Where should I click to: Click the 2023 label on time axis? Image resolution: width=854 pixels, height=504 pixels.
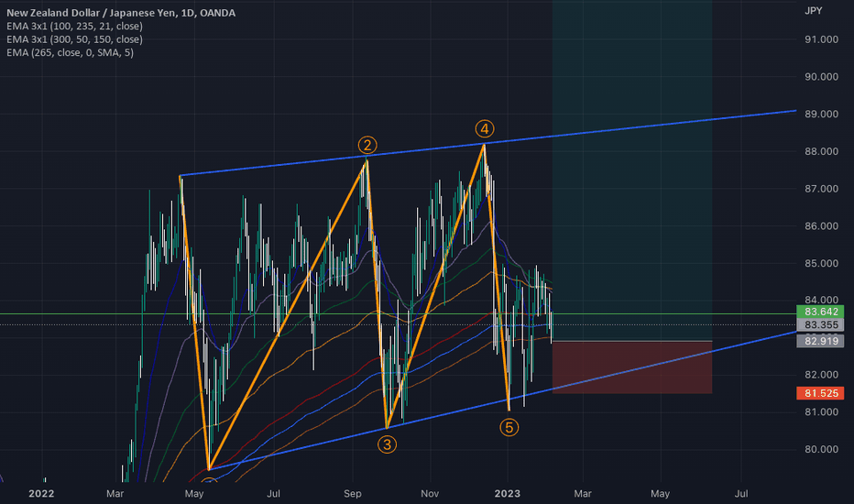[507, 494]
